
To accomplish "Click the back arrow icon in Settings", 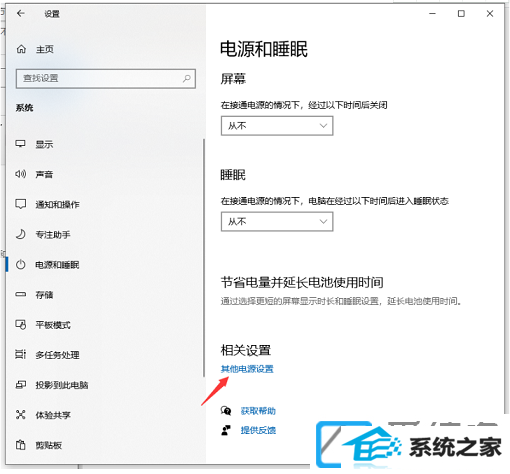I will [21, 13].
